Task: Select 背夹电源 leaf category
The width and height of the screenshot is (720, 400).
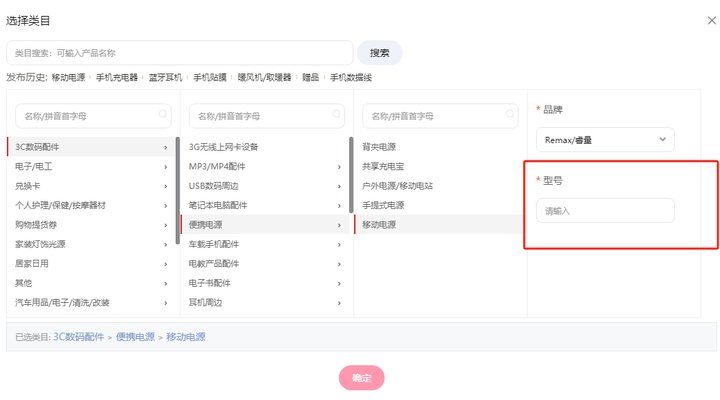Action: (440, 147)
